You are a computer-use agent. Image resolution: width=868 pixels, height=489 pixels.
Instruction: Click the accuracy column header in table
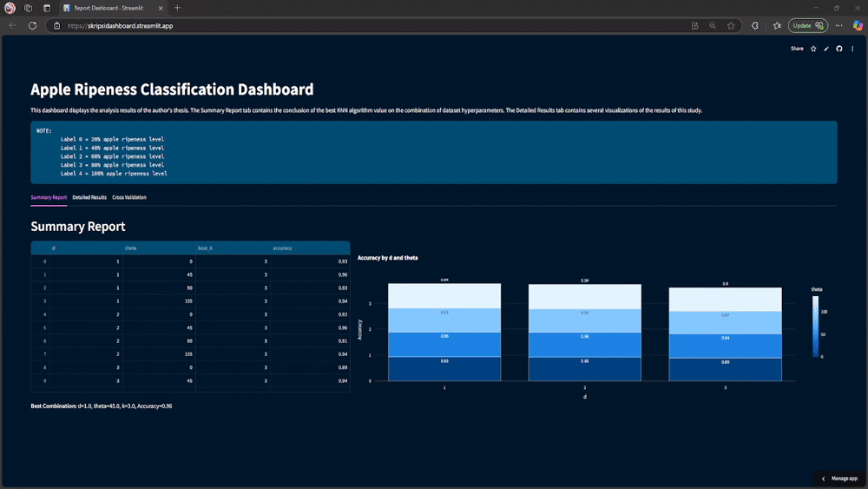click(282, 248)
